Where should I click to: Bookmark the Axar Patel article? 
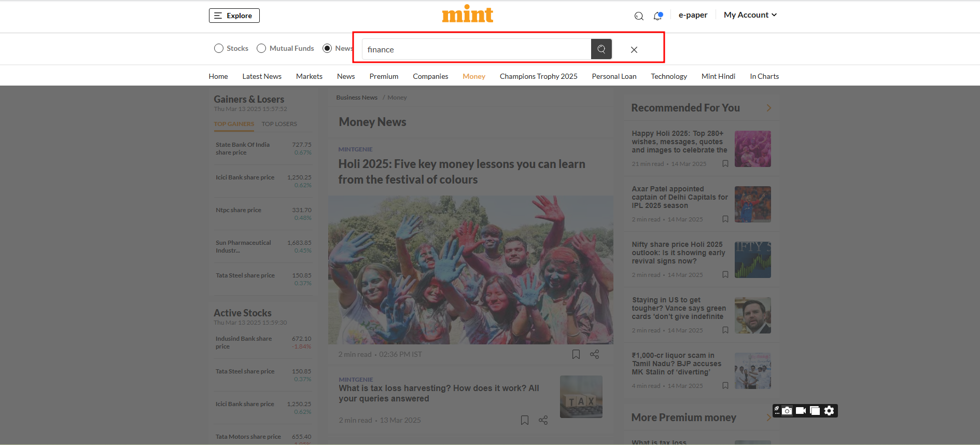(725, 219)
